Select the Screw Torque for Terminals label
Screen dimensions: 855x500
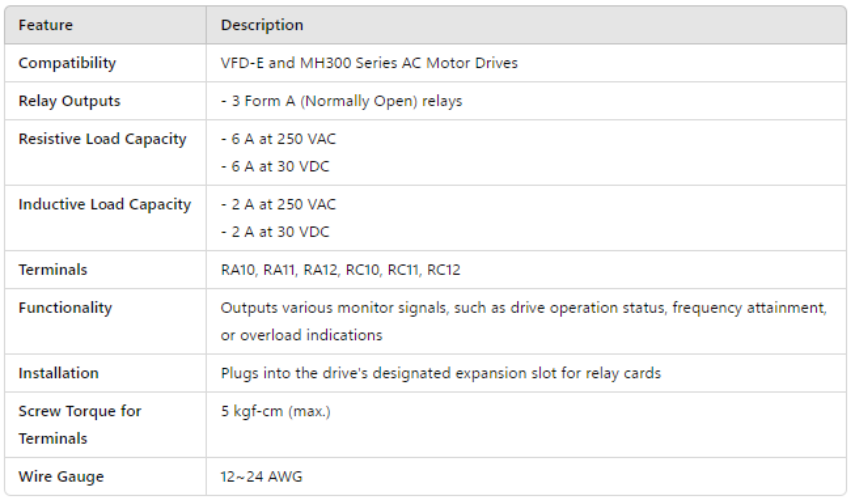coord(80,424)
